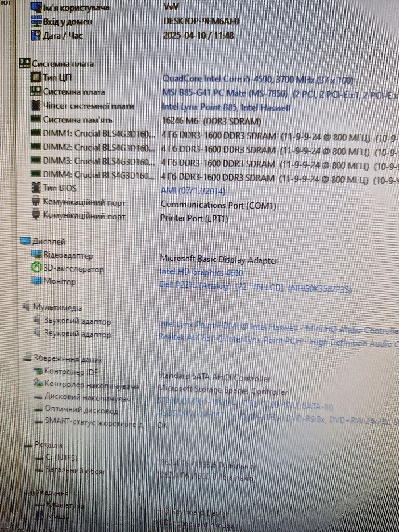Select the Communications Port (COM1) value

[x=218, y=205]
